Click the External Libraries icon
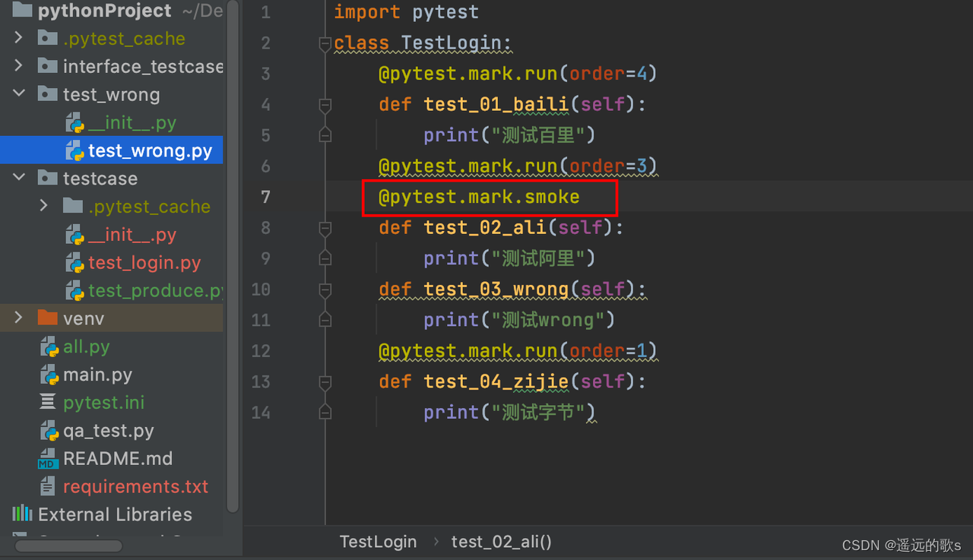The height and width of the screenshot is (560, 973). click(x=22, y=514)
